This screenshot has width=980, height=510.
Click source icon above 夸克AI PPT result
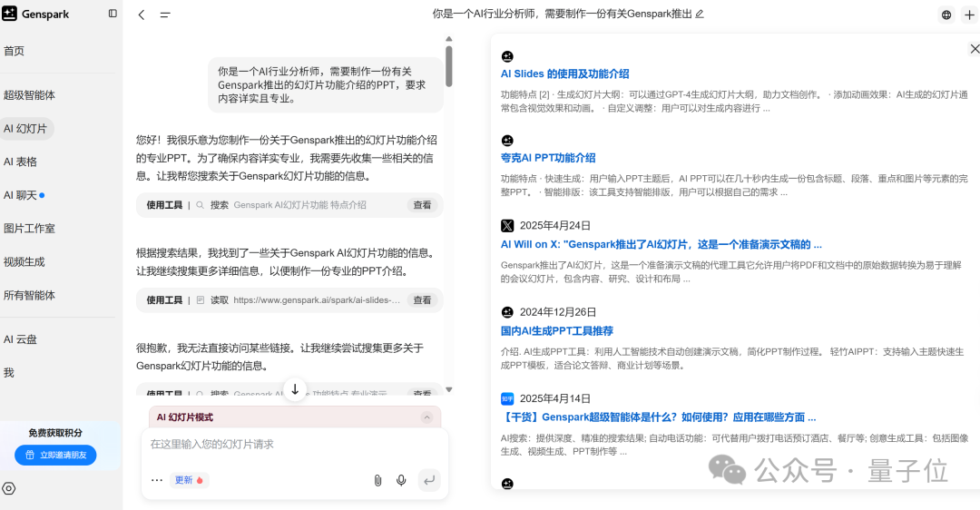click(507, 141)
